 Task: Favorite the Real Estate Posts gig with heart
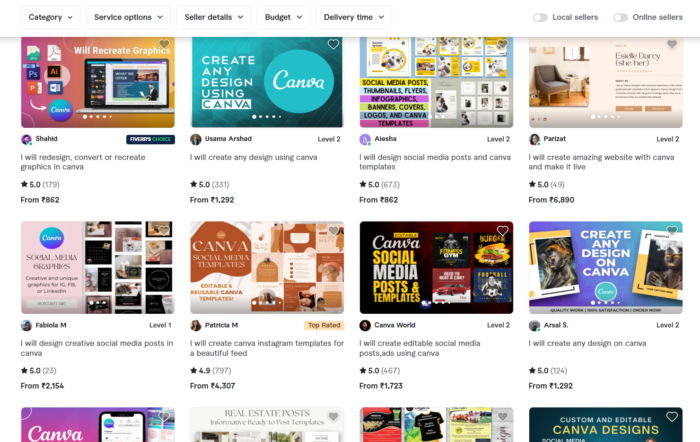click(333, 417)
